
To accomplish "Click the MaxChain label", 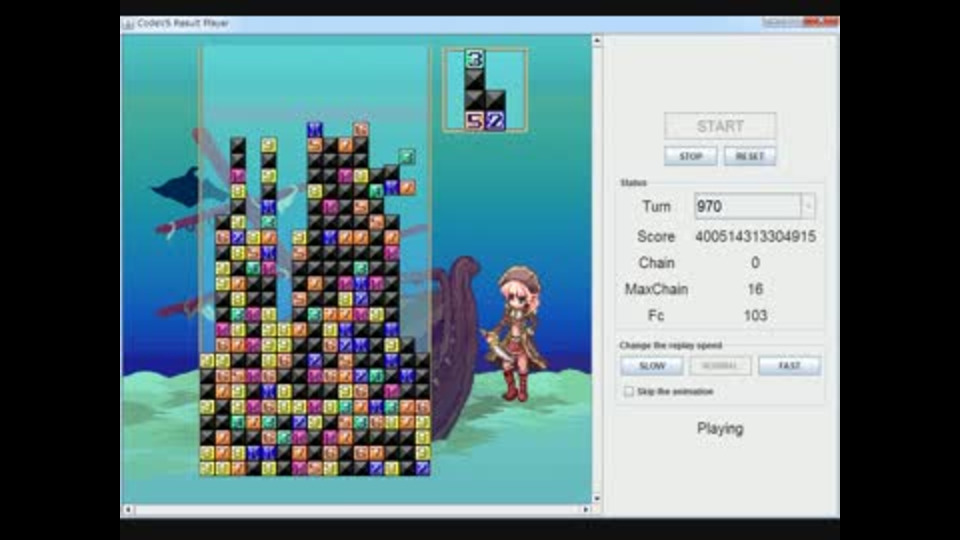I will (x=656, y=289).
